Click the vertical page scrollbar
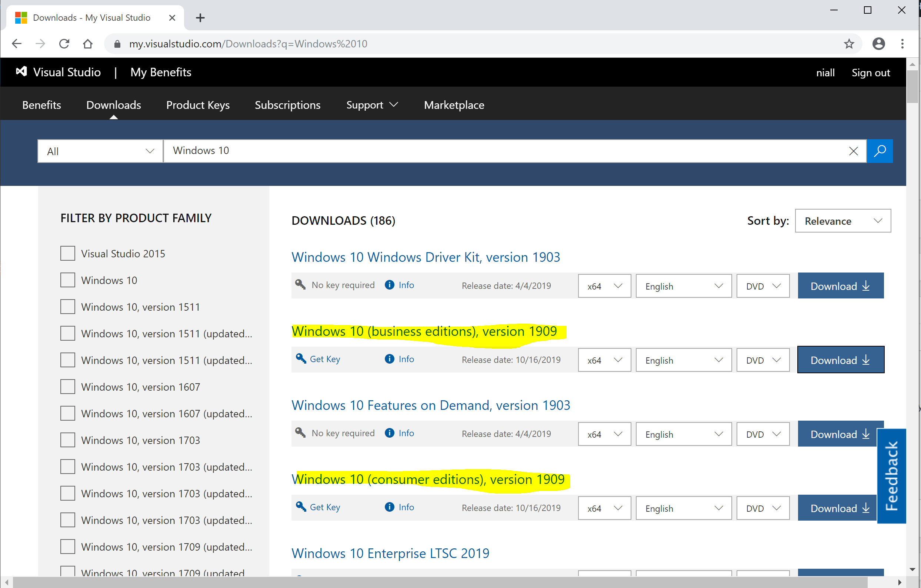The height and width of the screenshot is (588, 921). click(x=912, y=86)
